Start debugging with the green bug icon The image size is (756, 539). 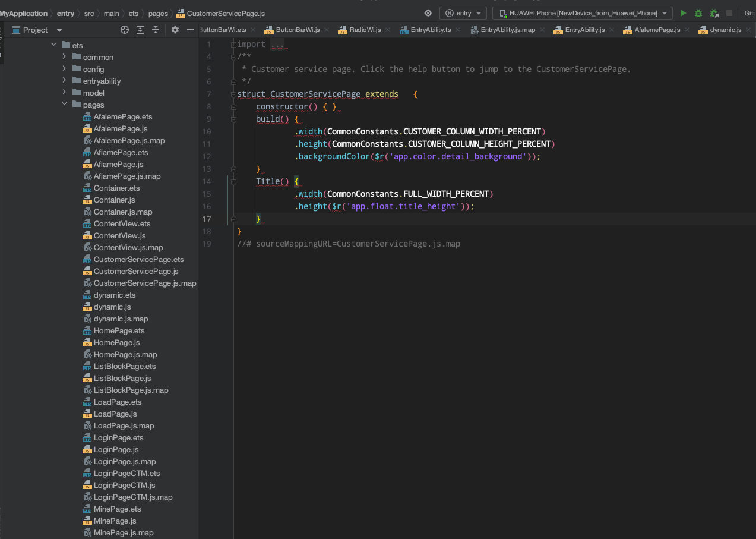698,13
